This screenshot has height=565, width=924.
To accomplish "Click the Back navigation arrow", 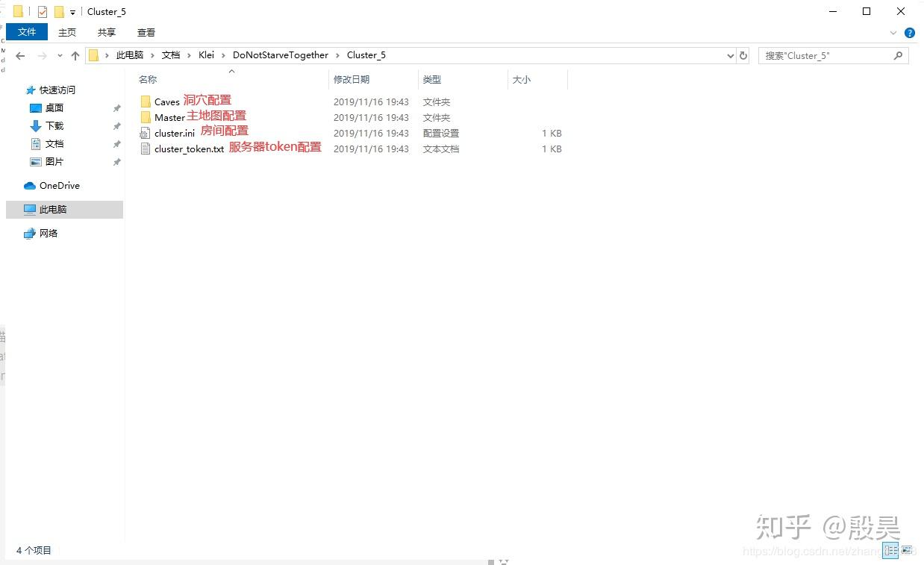I will (20, 56).
